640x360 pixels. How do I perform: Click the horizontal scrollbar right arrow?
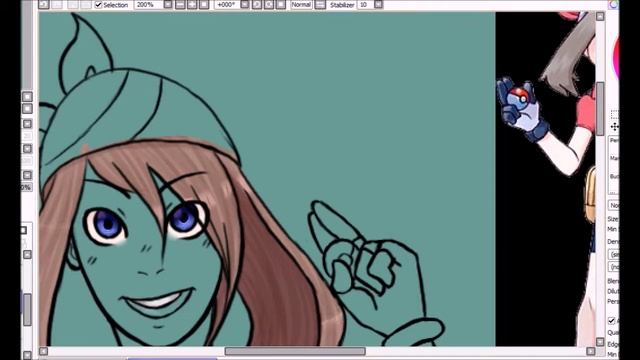[x=591, y=351]
